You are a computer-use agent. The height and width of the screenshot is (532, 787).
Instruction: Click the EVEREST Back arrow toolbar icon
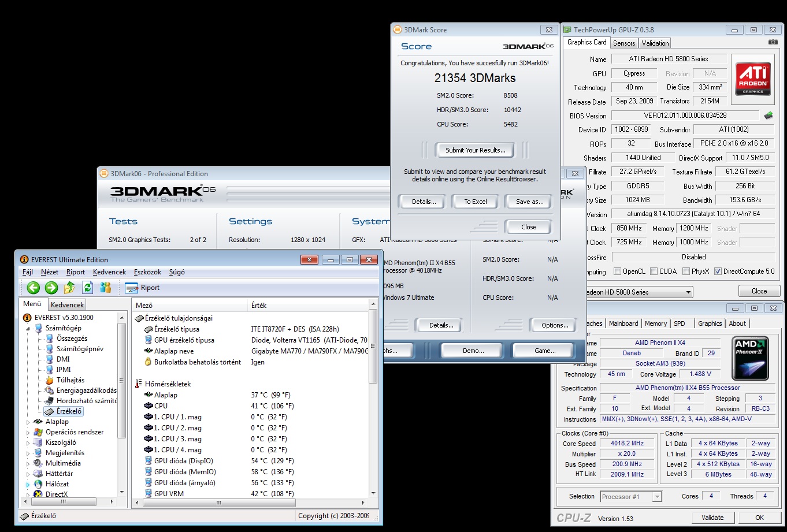[x=34, y=288]
